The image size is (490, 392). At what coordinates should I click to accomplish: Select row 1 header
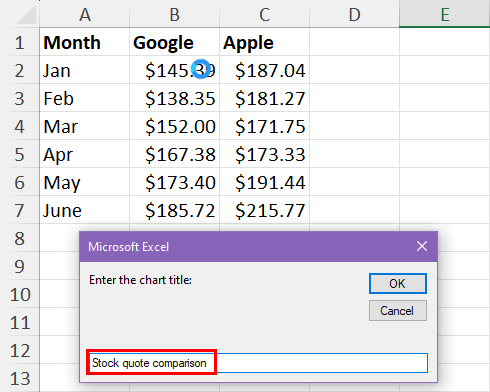coord(19,42)
